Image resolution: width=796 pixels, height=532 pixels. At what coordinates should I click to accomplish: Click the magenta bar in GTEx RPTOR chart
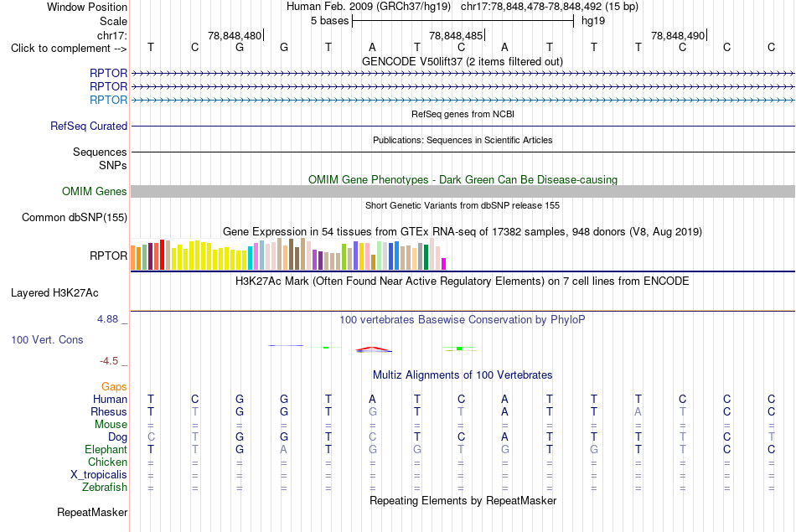click(x=443, y=263)
